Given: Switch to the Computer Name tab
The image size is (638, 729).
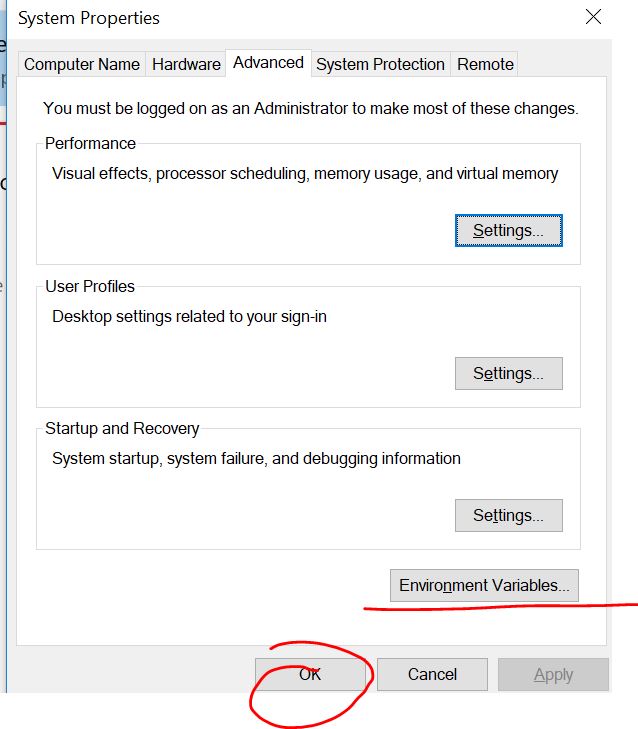Looking at the screenshot, I should click(x=82, y=64).
